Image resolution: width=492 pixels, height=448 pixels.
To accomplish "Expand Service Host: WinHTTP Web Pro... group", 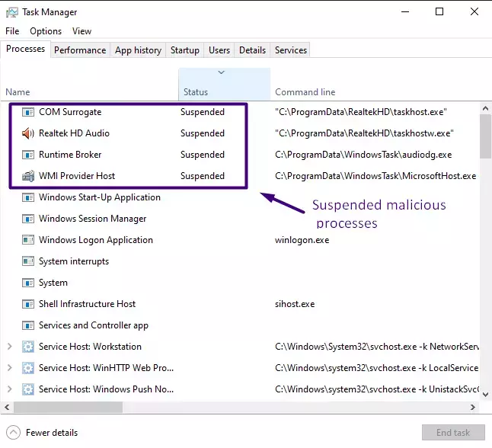I will [x=10, y=368].
